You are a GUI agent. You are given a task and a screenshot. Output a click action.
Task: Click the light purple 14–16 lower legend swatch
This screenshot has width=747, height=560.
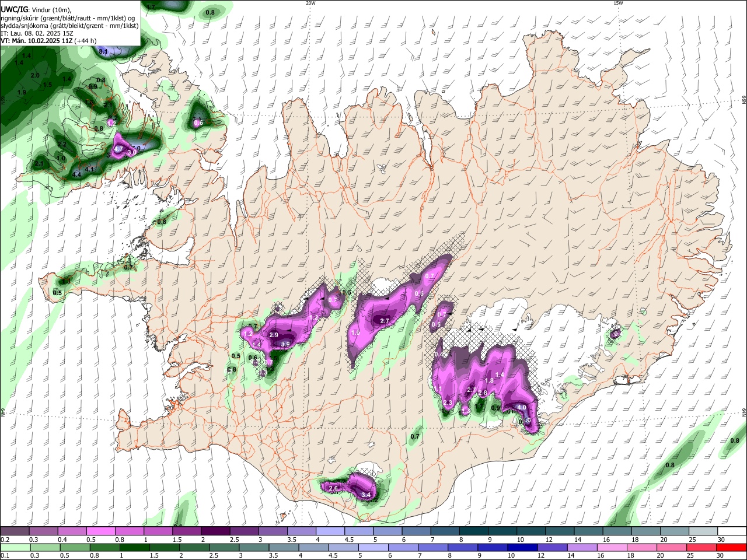pos(584,547)
